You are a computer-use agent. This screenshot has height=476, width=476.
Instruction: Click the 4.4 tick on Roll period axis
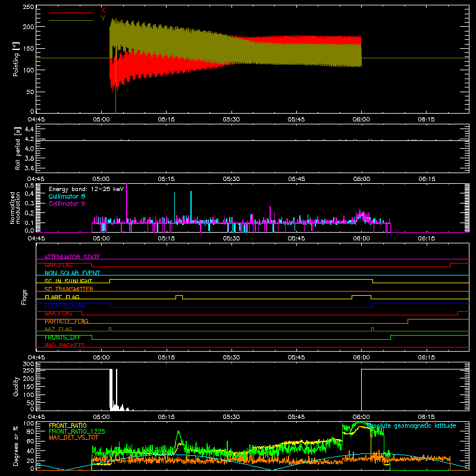point(29,129)
